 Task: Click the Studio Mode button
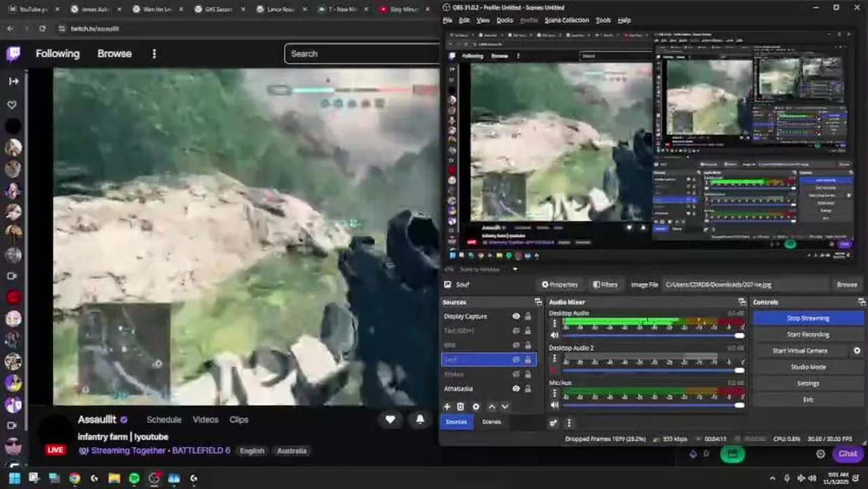pos(808,367)
